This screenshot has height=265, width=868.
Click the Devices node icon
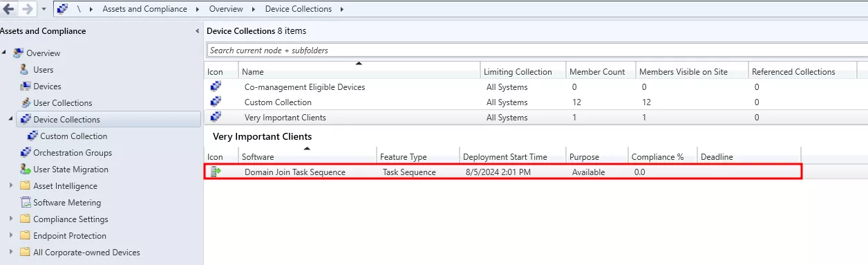(25, 86)
